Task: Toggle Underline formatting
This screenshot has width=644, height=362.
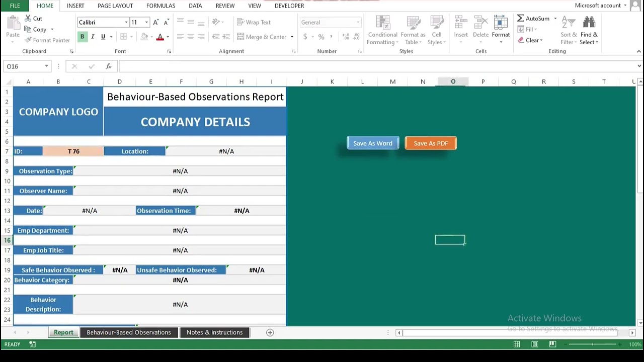Action: (103, 37)
